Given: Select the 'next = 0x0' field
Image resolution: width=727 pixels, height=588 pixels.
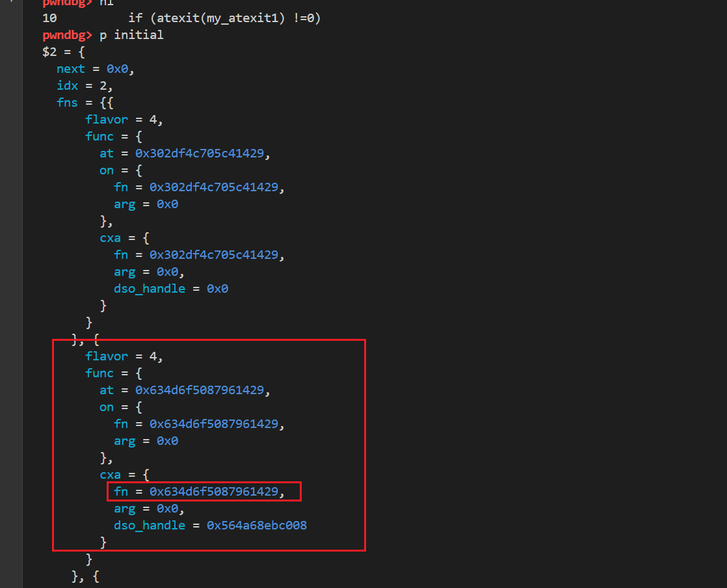Looking at the screenshot, I should (x=95, y=69).
